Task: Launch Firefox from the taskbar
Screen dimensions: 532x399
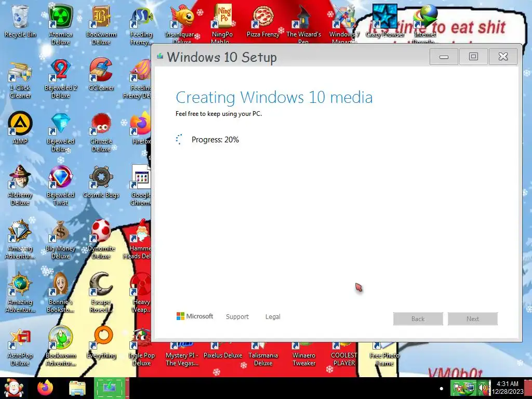Action: tap(45, 388)
